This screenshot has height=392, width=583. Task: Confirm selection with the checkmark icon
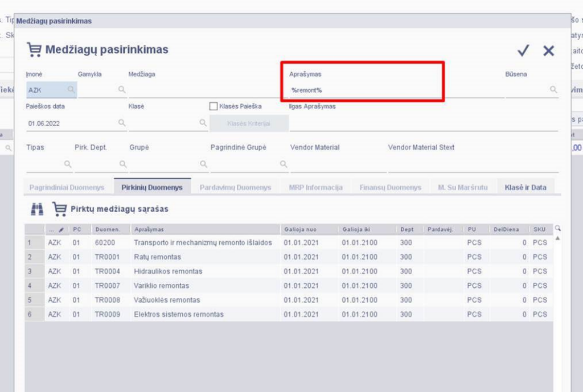[523, 51]
